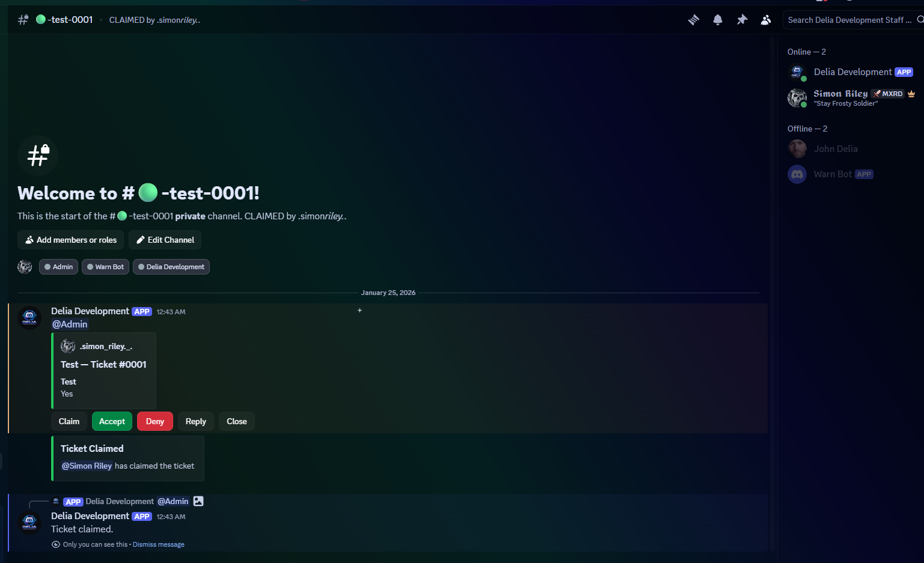The height and width of the screenshot is (563, 924).
Task: Click the @Simon Riley mention
Action: [x=87, y=466]
